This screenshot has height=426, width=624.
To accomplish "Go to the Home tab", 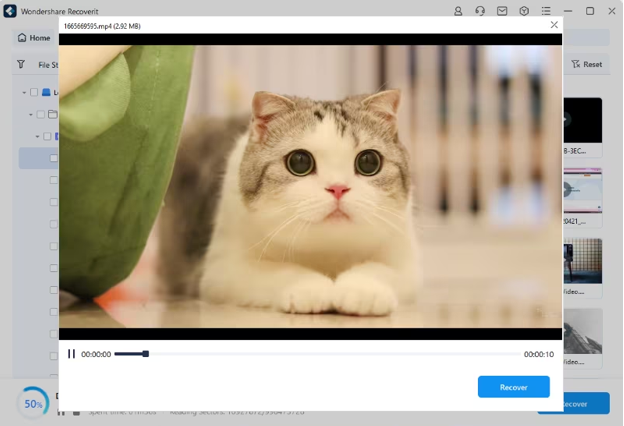I will coord(34,38).
